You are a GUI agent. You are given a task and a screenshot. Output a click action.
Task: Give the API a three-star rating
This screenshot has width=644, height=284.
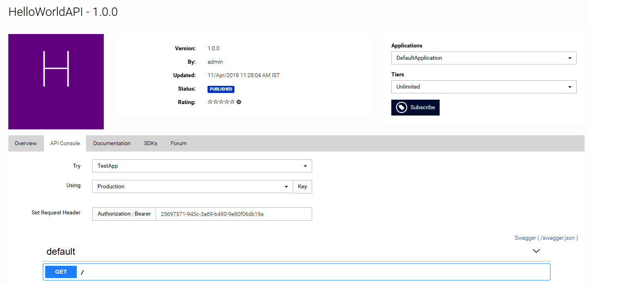[221, 102]
